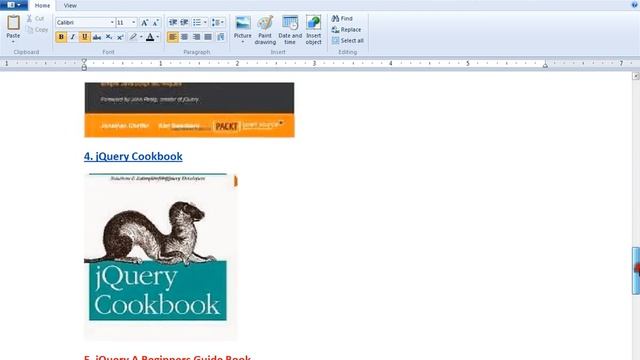Click the Cut scissors button
Image resolution: width=640 pixels, height=360 pixels.
click(x=35, y=18)
